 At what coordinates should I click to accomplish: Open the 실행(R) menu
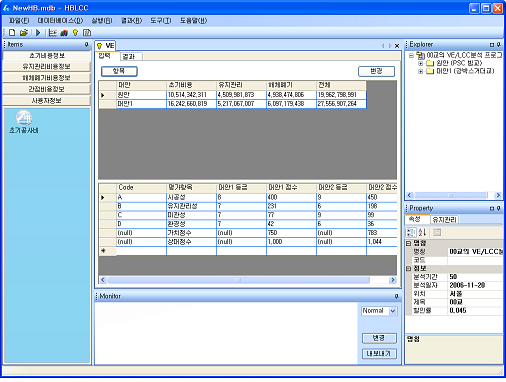(x=102, y=21)
